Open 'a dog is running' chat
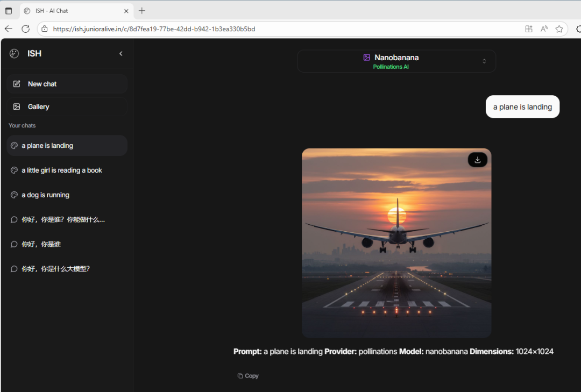Image resolution: width=581 pixels, height=392 pixels. pyautogui.click(x=46, y=195)
